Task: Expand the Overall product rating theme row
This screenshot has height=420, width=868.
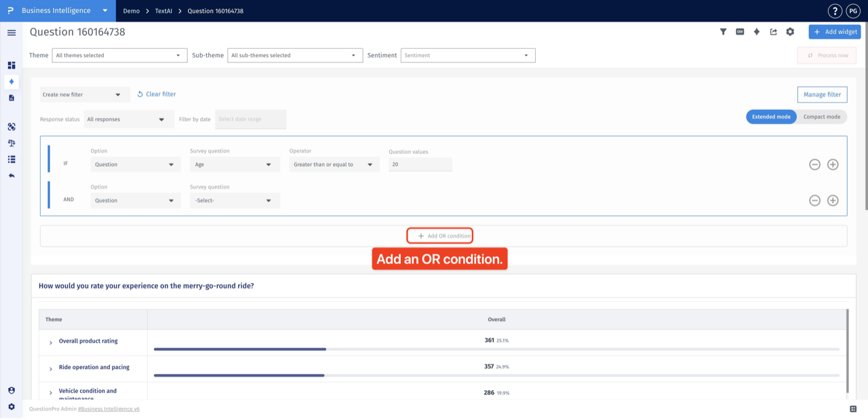Action: tap(51, 343)
